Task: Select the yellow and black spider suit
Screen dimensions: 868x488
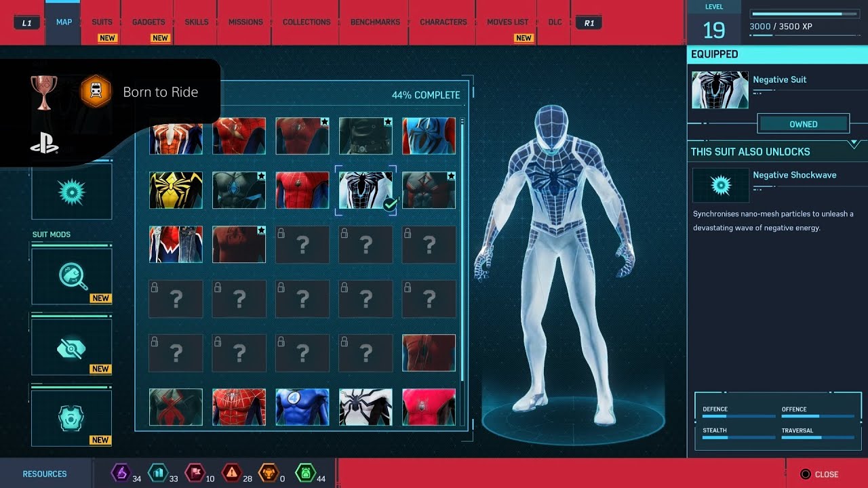Action: [x=176, y=190]
